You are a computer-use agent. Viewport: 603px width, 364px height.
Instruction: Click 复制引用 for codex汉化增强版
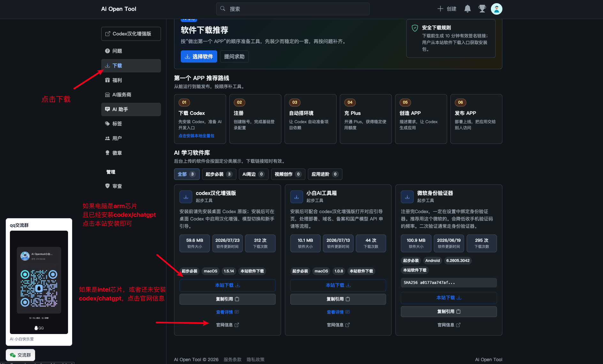point(227,299)
